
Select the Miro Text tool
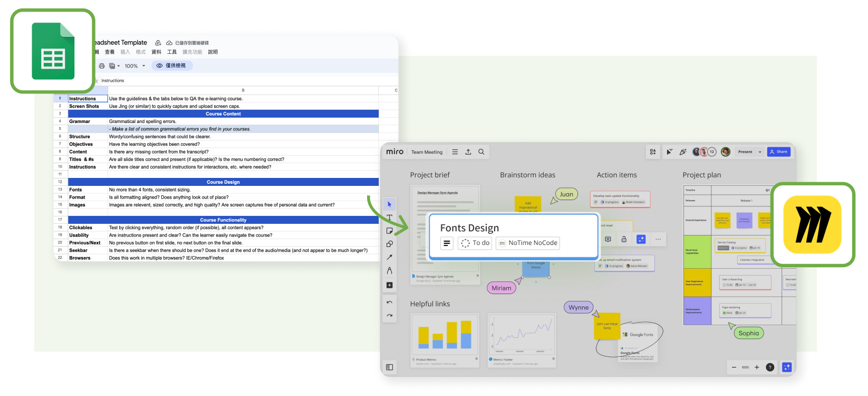point(390,218)
